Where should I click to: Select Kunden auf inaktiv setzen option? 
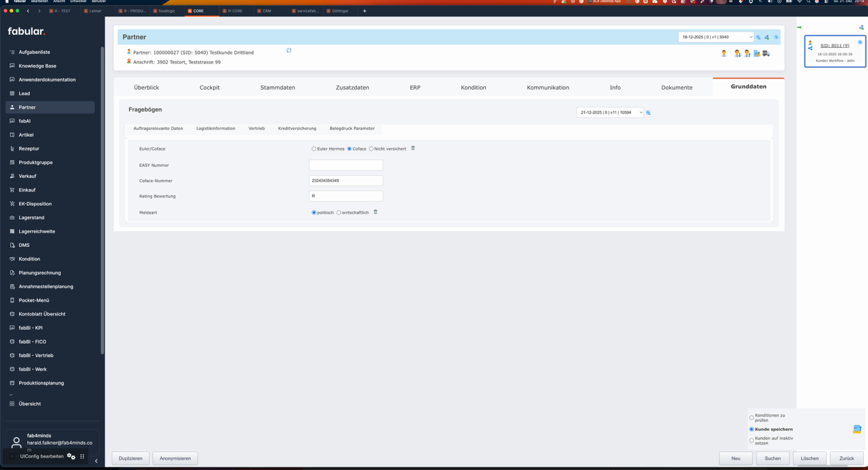tap(752, 441)
